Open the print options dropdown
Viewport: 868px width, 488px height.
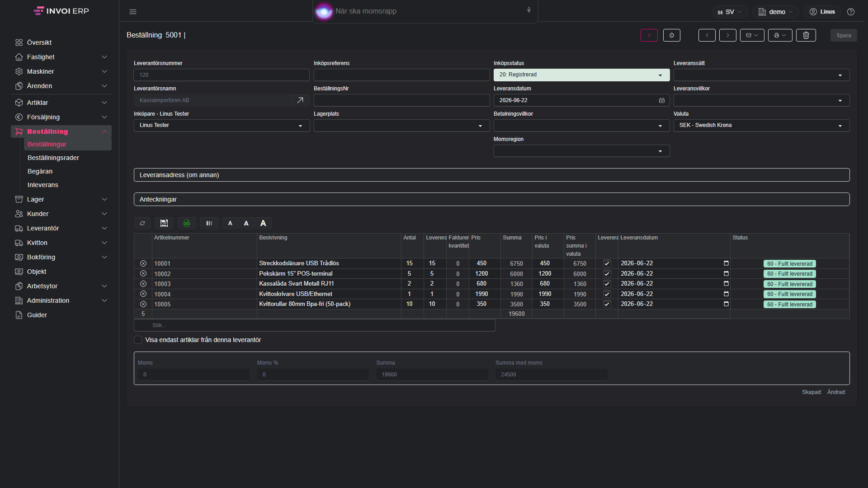pyautogui.click(x=780, y=35)
